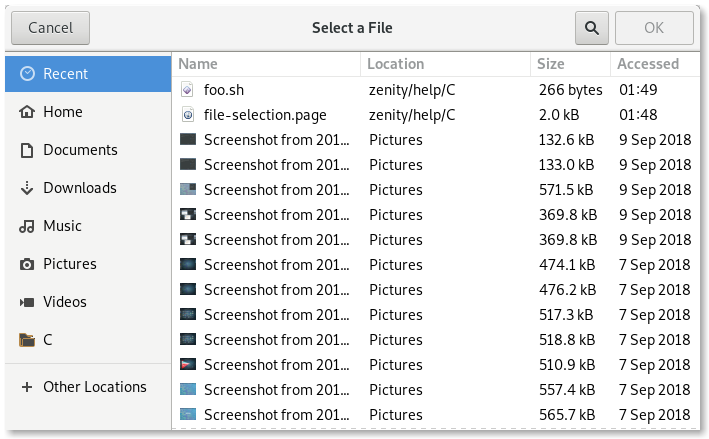
Task: Click the search magnifier icon button
Action: pos(592,28)
